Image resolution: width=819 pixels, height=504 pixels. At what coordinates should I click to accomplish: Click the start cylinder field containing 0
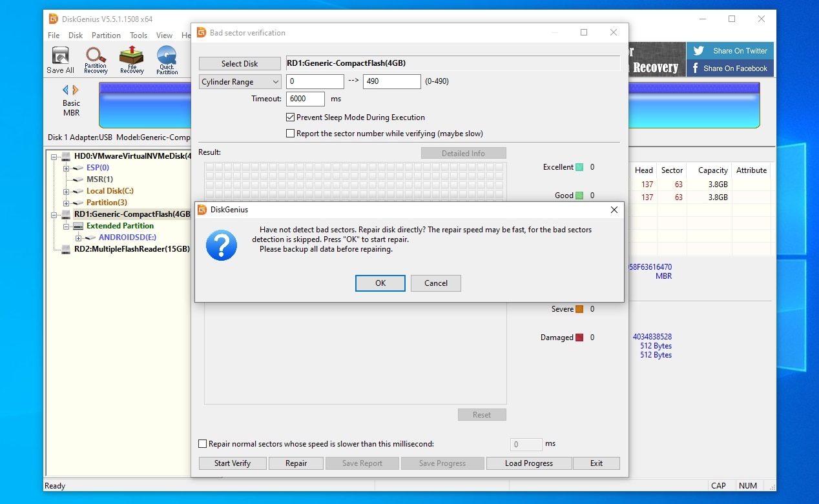click(x=315, y=82)
